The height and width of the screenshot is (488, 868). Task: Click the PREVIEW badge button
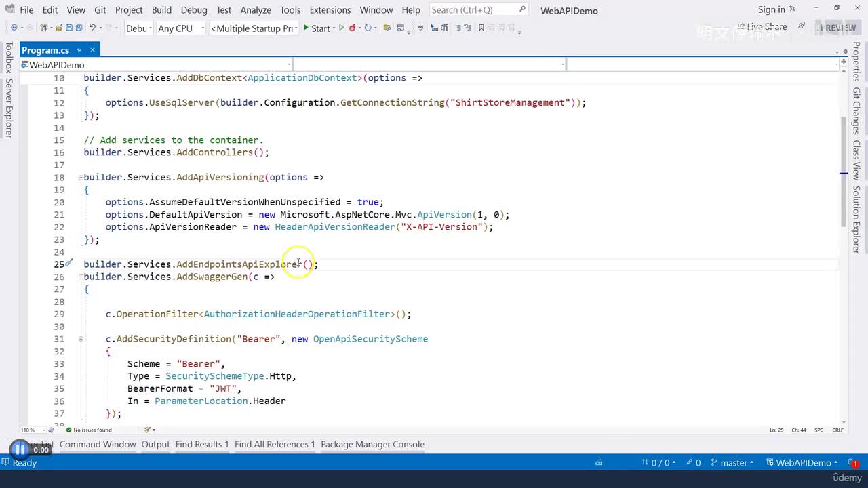(838, 28)
